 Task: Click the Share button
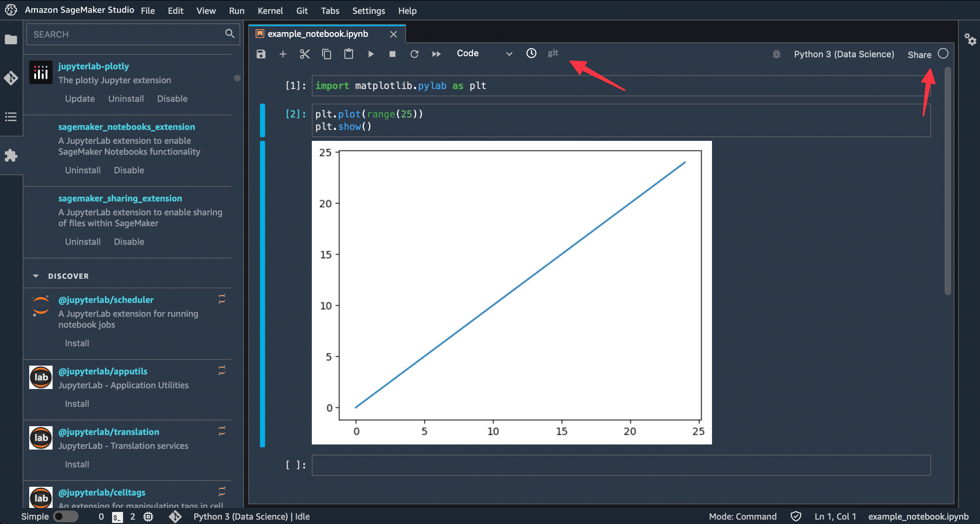919,54
